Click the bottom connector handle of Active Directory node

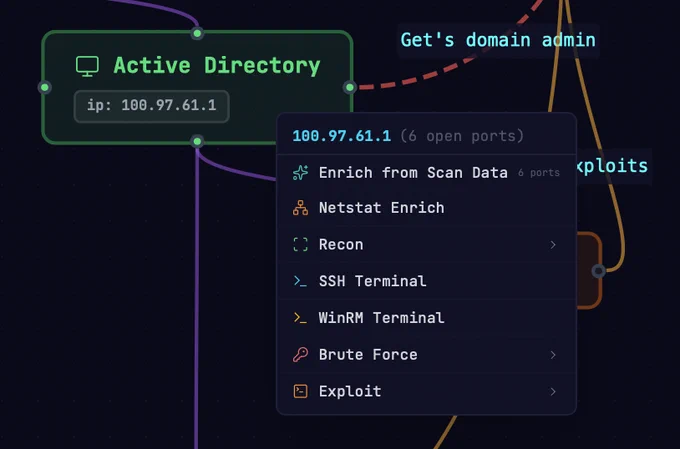(x=197, y=141)
